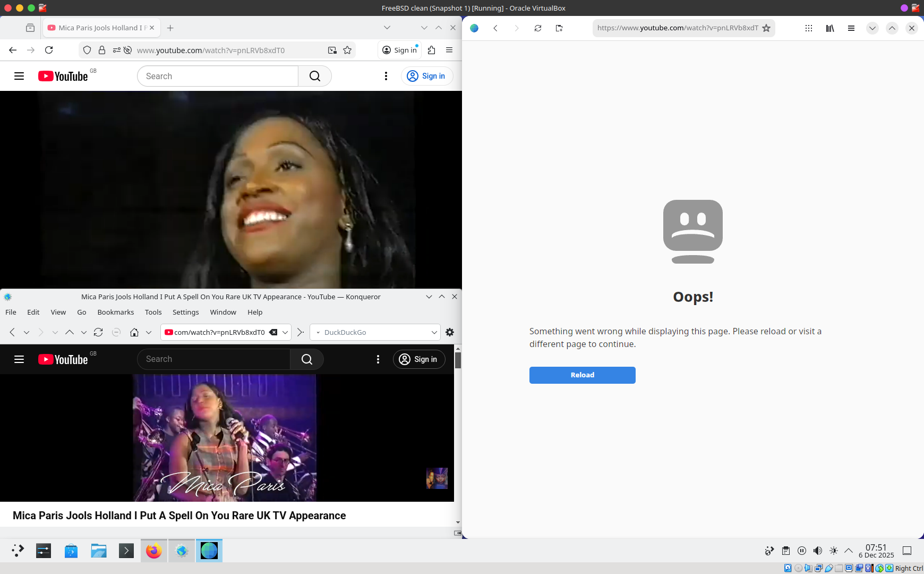Bookmark the page with Firefox's star icon
Viewport: 924px width, 574px height.
tap(347, 50)
